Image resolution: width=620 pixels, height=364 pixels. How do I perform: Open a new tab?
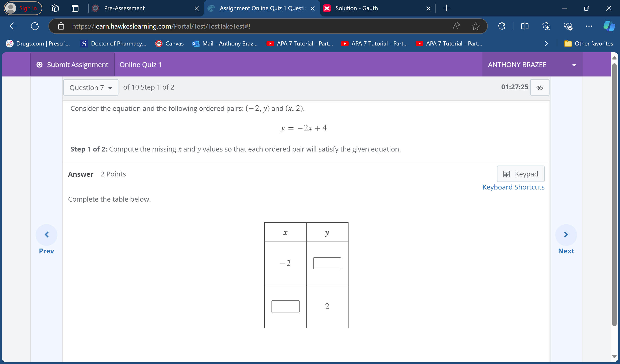(446, 8)
